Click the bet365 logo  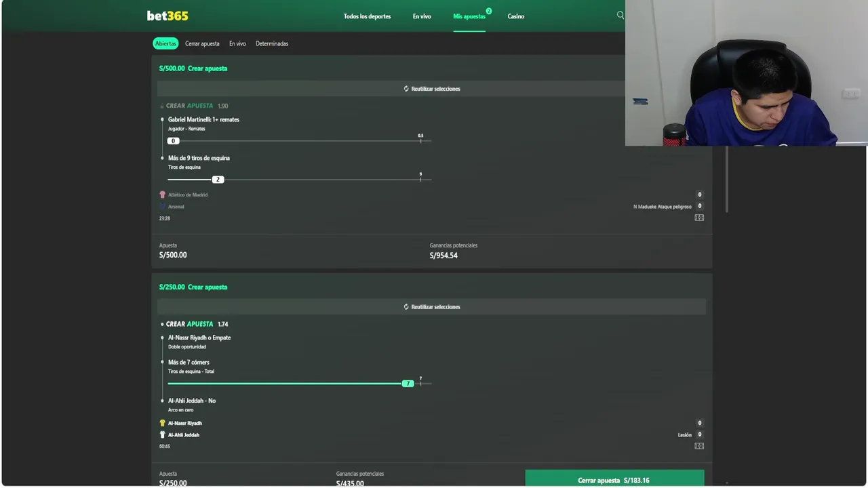point(167,16)
